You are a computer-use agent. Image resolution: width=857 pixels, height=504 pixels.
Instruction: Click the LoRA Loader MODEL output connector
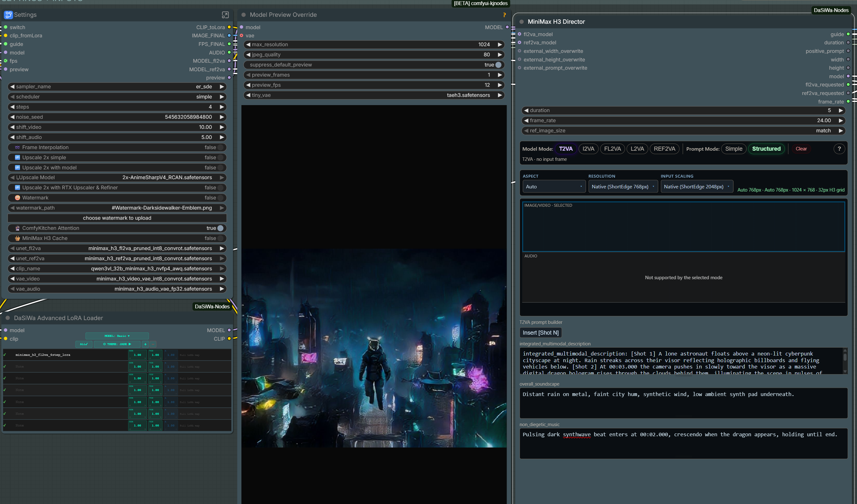pyautogui.click(x=229, y=330)
